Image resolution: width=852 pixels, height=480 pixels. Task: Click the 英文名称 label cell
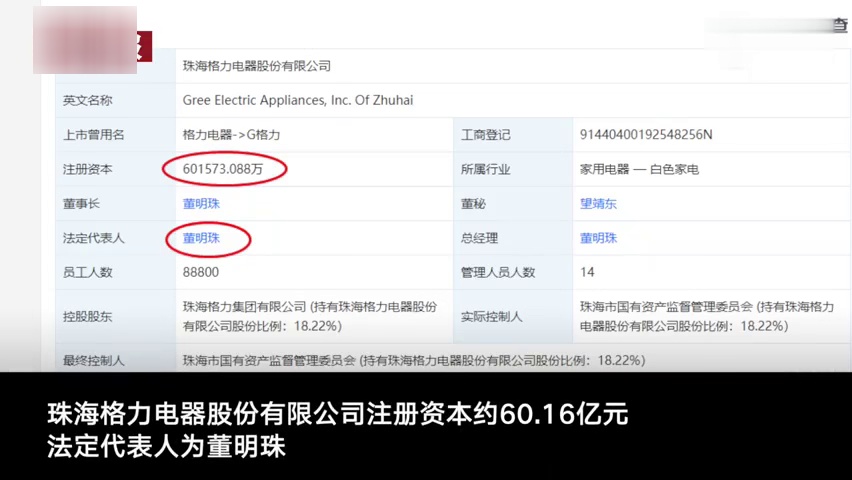pyautogui.click(x=88, y=100)
